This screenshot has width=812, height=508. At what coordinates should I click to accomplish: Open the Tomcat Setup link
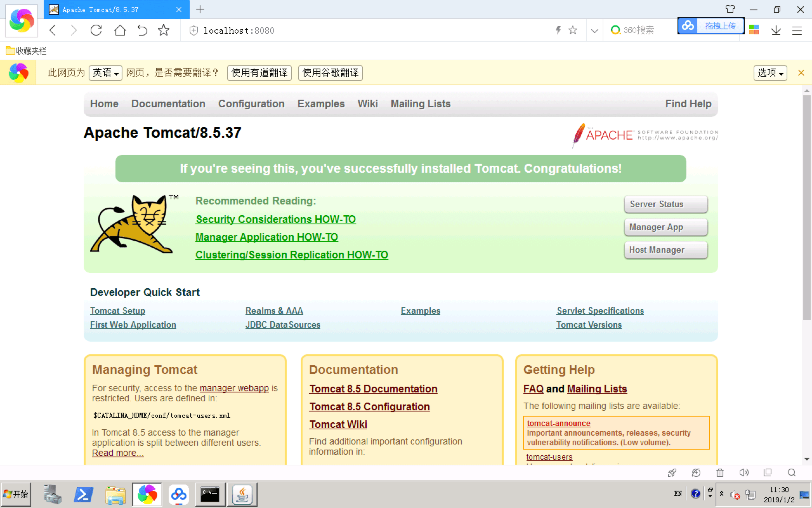(x=117, y=311)
